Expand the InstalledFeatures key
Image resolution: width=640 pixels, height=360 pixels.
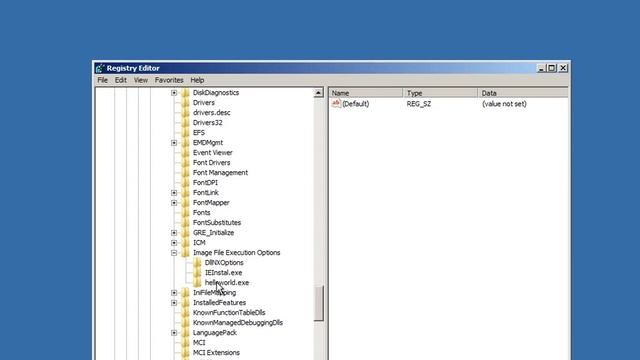click(174, 303)
